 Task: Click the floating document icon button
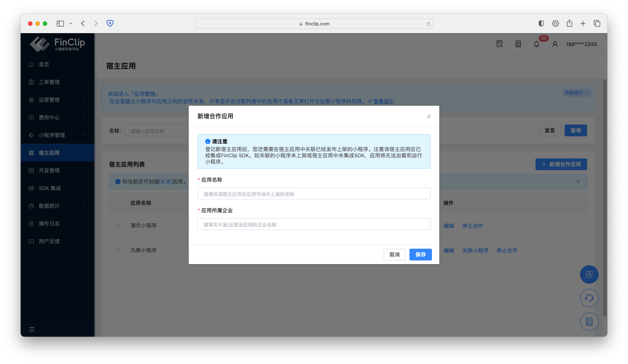point(589,322)
